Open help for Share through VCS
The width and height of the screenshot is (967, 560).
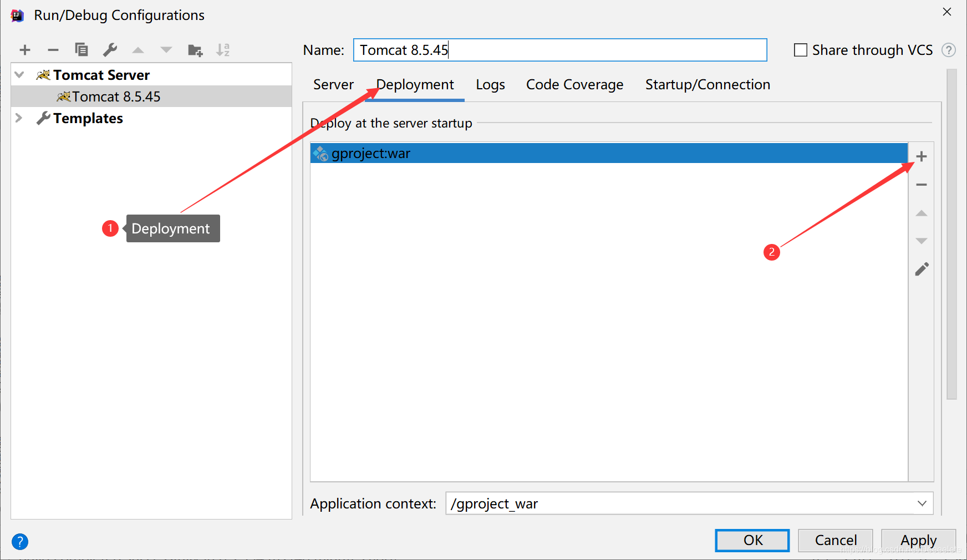click(949, 50)
